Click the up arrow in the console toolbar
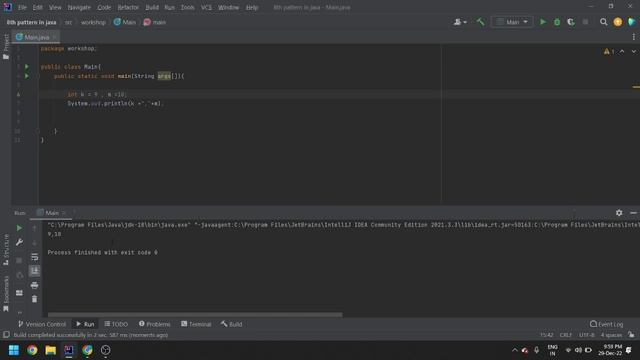Image resolution: width=640 pixels, height=360 pixels. [x=34, y=228]
